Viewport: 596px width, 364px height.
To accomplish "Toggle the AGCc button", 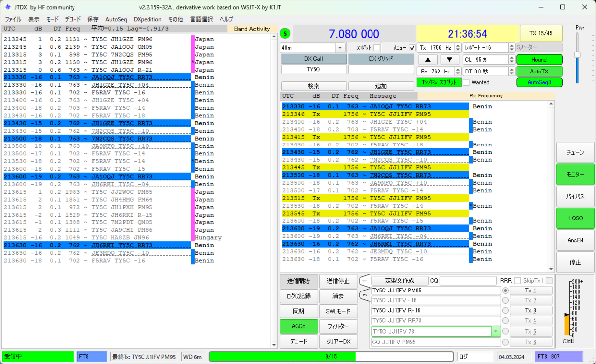I will coord(298,326).
